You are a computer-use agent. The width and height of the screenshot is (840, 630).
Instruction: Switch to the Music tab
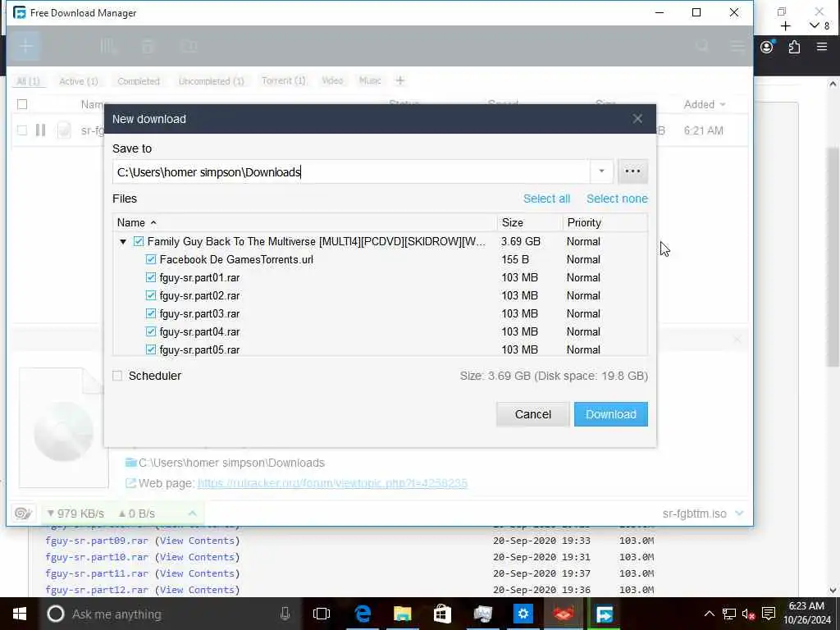pos(370,81)
